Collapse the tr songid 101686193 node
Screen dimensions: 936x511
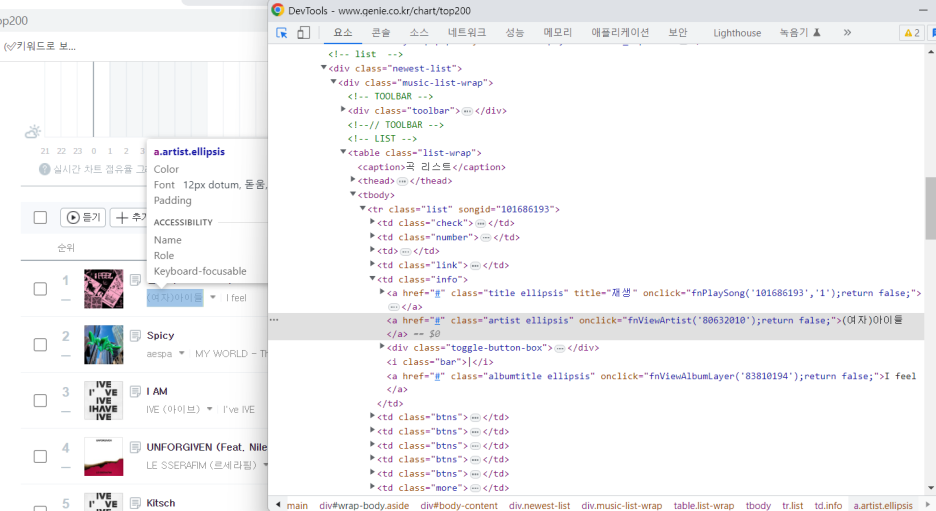pos(362,208)
